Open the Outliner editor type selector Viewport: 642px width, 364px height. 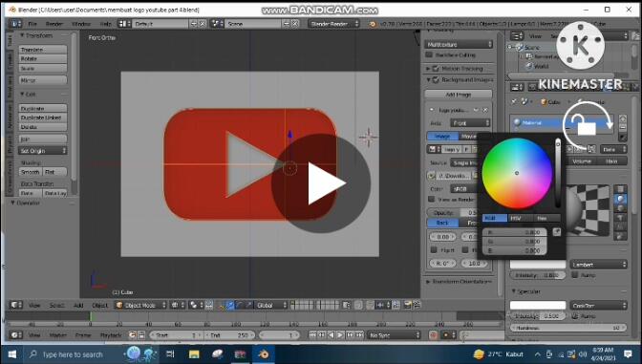tap(517, 36)
